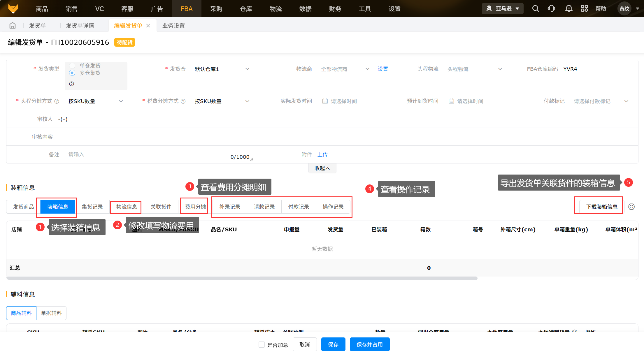Go to the home icon tab

(13, 26)
